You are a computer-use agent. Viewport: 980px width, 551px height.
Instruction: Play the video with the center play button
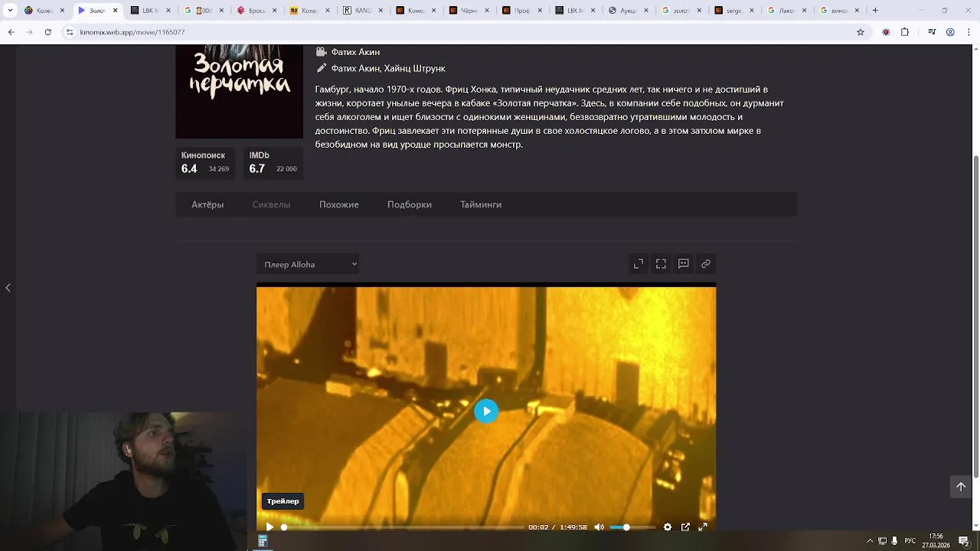click(x=486, y=411)
